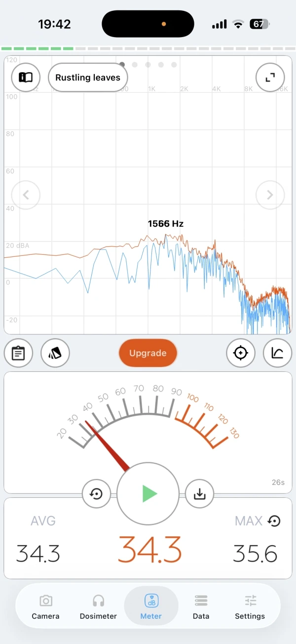Open the clipboard notes icon
This screenshot has width=296, height=644.
pos(18,353)
